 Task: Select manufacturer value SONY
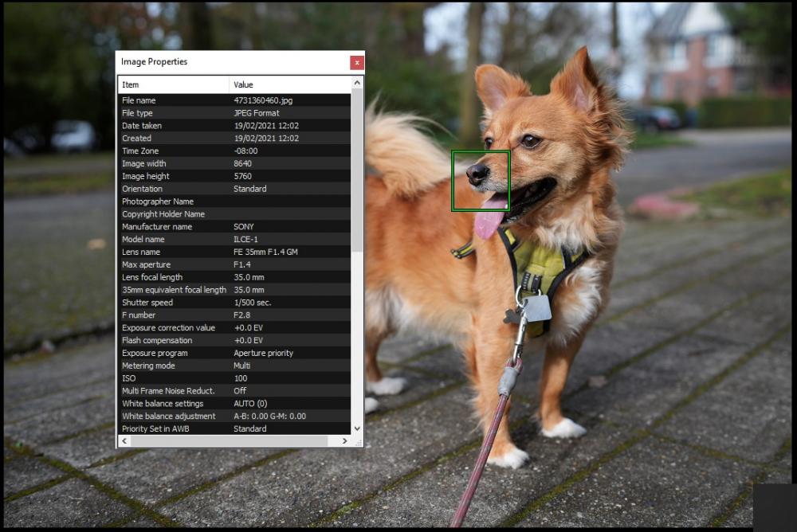coord(243,227)
